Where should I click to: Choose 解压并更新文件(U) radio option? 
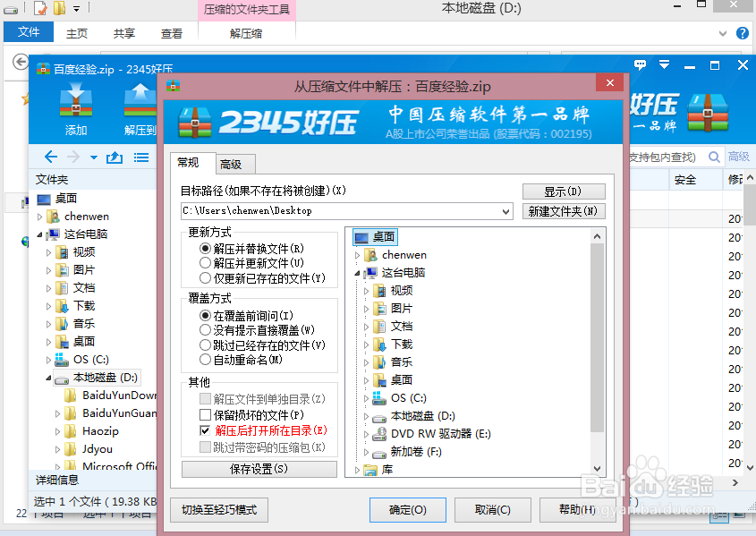pyautogui.click(x=206, y=263)
